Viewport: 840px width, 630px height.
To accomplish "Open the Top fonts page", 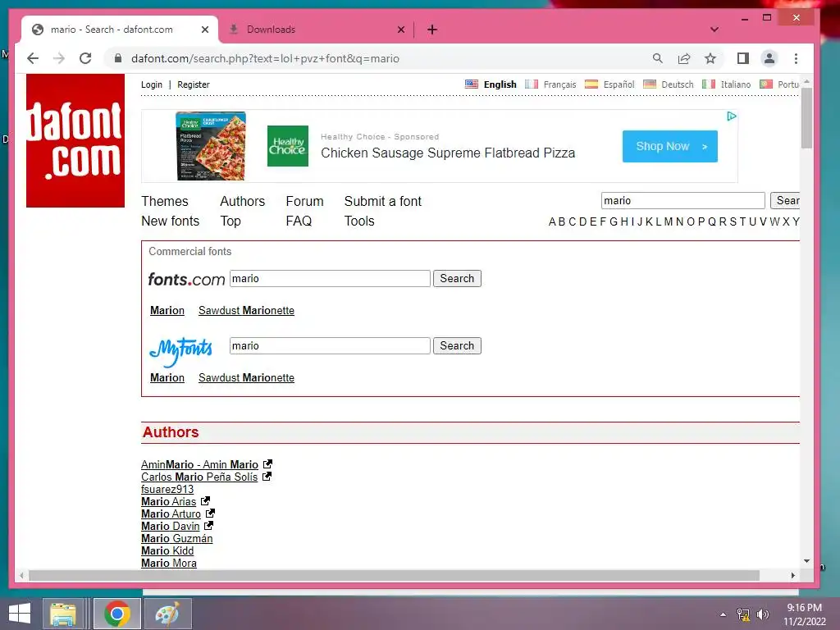I will 231,221.
